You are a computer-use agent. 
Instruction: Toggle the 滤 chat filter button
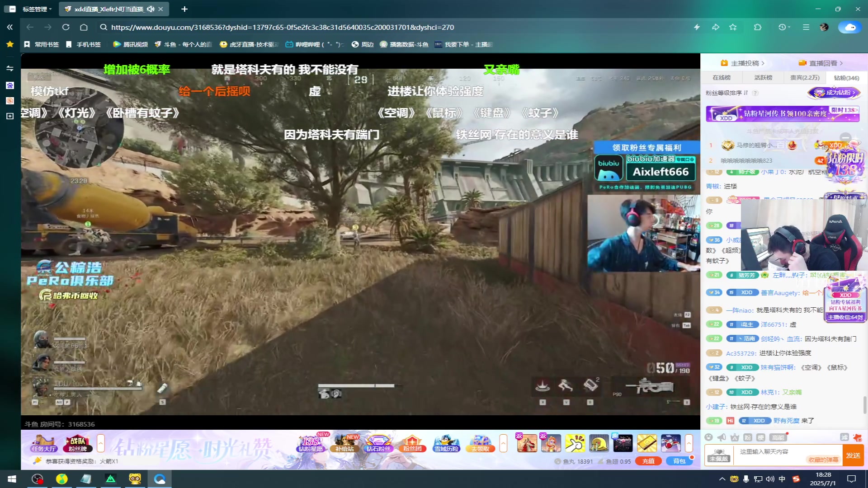point(844,437)
